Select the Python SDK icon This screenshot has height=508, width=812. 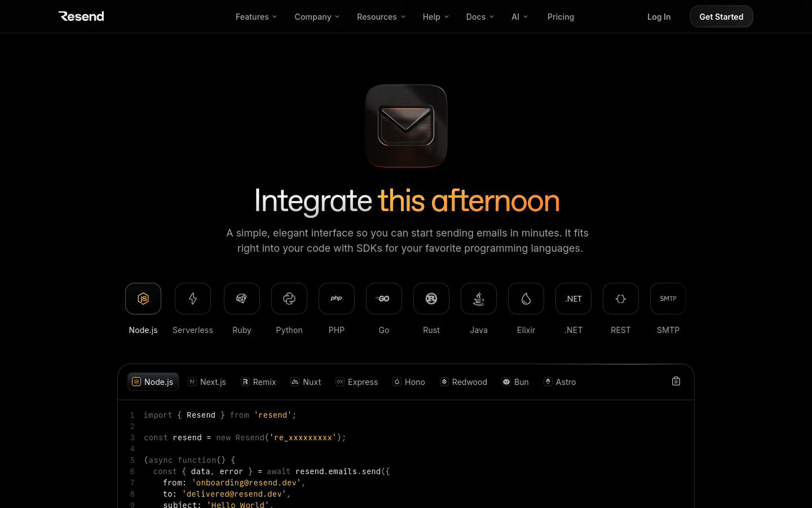click(x=289, y=299)
